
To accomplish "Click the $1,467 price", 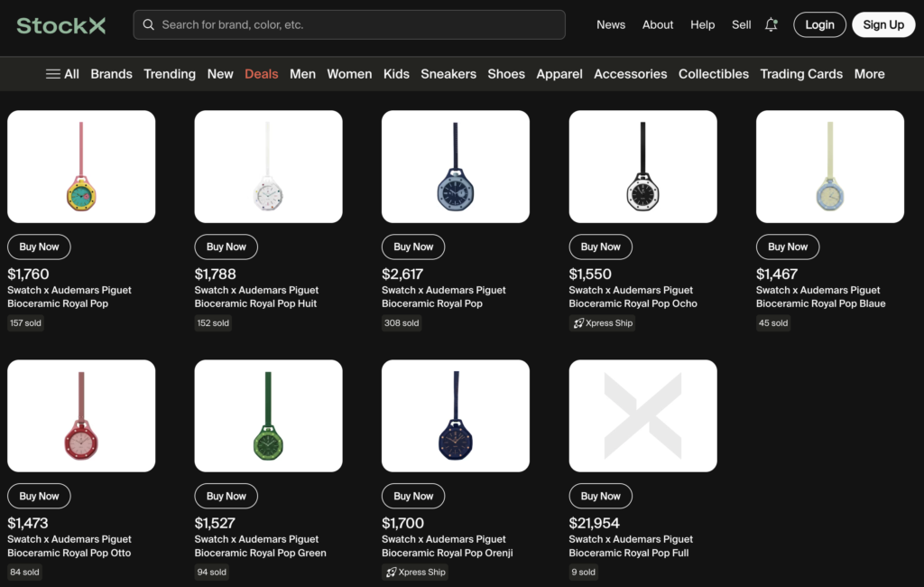I will click(x=777, y=275).
